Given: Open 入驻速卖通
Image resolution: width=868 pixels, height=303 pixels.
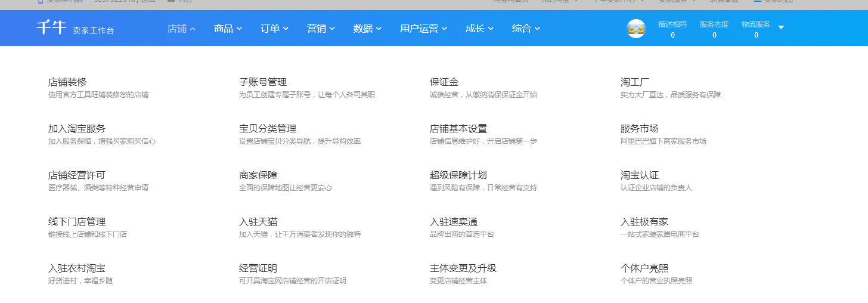Looking at the screenshot, I should click(x=454, y=221).
